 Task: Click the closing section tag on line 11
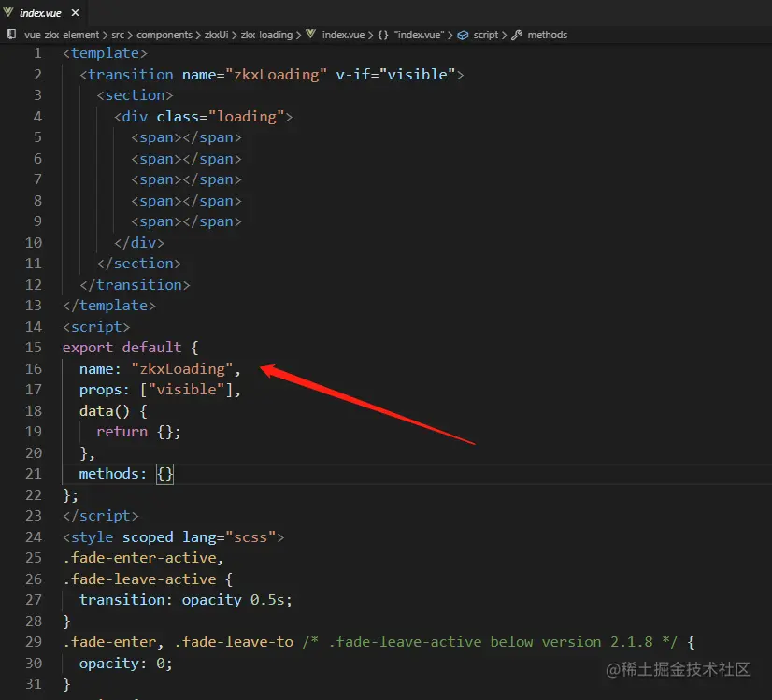139,264
